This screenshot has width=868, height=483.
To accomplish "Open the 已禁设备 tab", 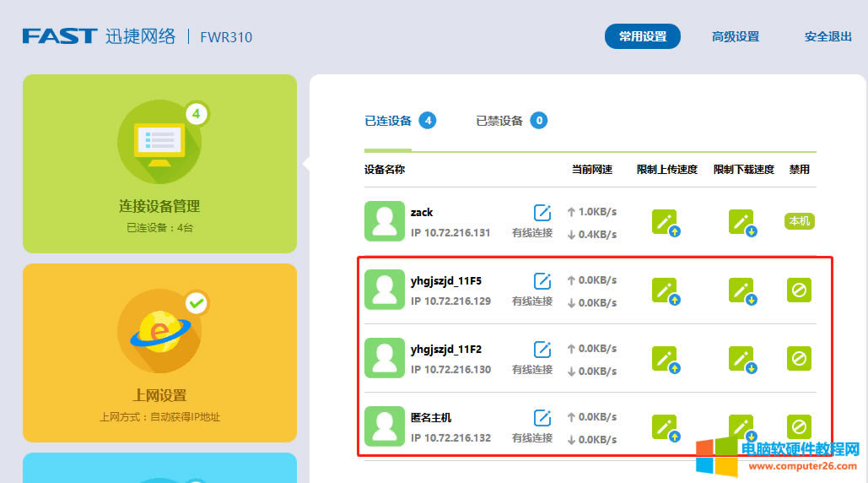I will click(499, 121).
